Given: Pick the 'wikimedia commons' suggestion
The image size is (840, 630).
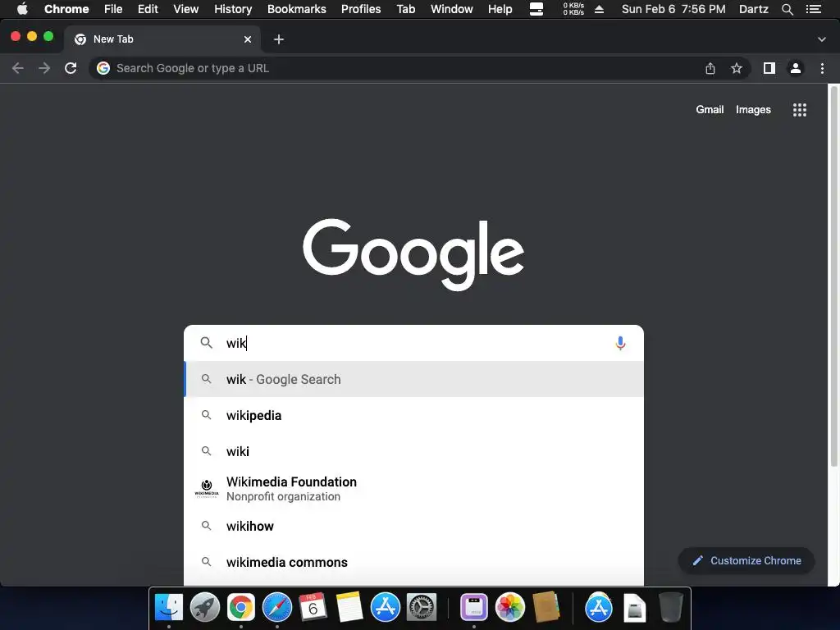Looking at the screenshot, I should coord(413,562).
